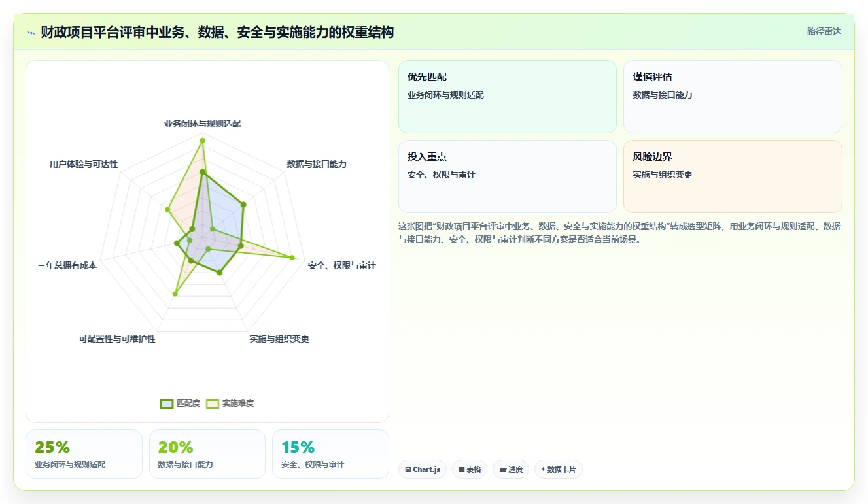Click the 用户体验与可达性 radar axis label

[84, 164]
